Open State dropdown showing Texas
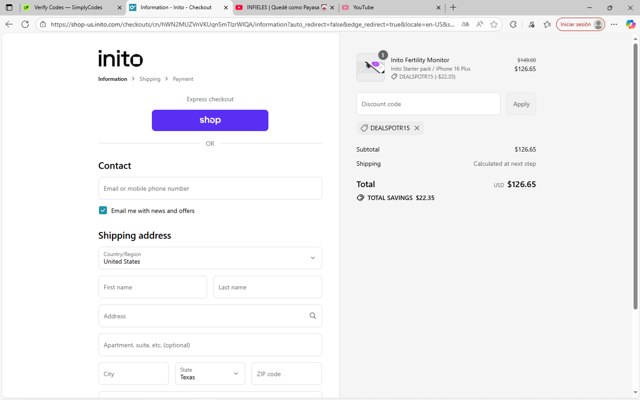 tap(210, 373)
